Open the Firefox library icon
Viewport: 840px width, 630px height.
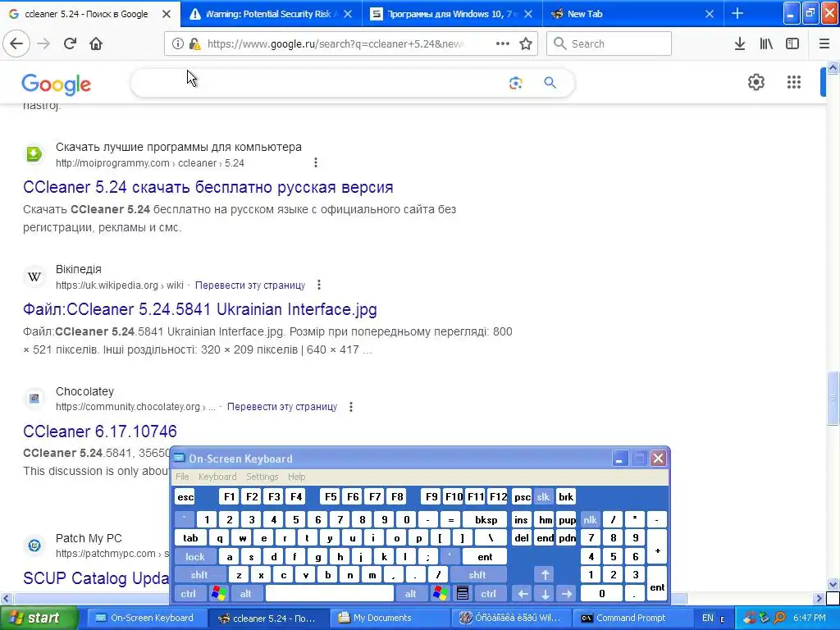[766, 44]
